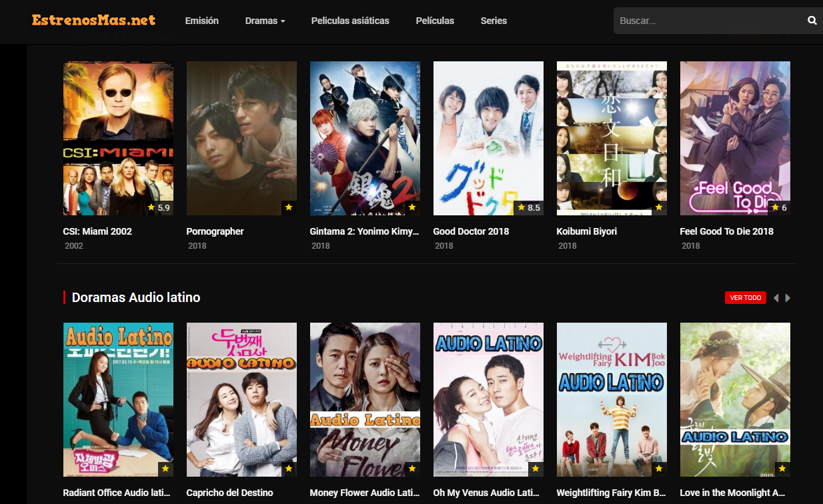Click the 2018 year under Good Doctor
Viewport: 823px width, 504px height.
[444, 246]
